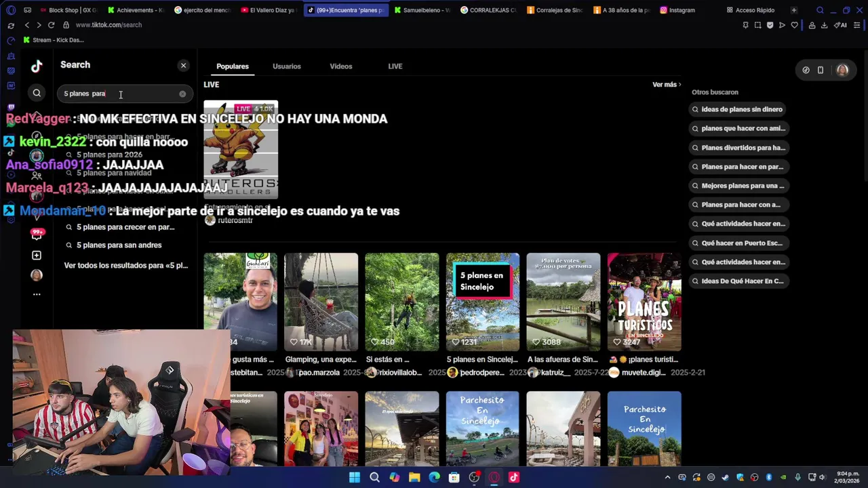Search 'Planes divertidos para ha...' suggestion

pos(739,148)
